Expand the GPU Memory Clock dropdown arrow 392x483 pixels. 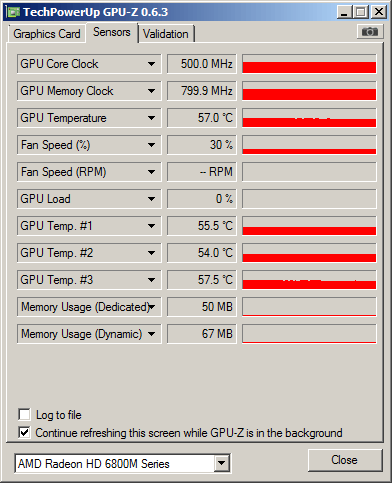point(151,91)
